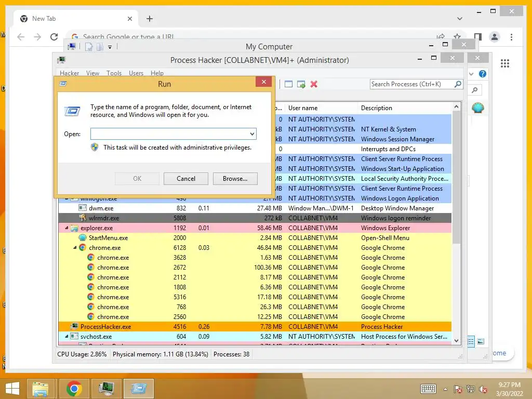
Task: Click the red X kill-window toolbar icon
Action: point(314,84)
